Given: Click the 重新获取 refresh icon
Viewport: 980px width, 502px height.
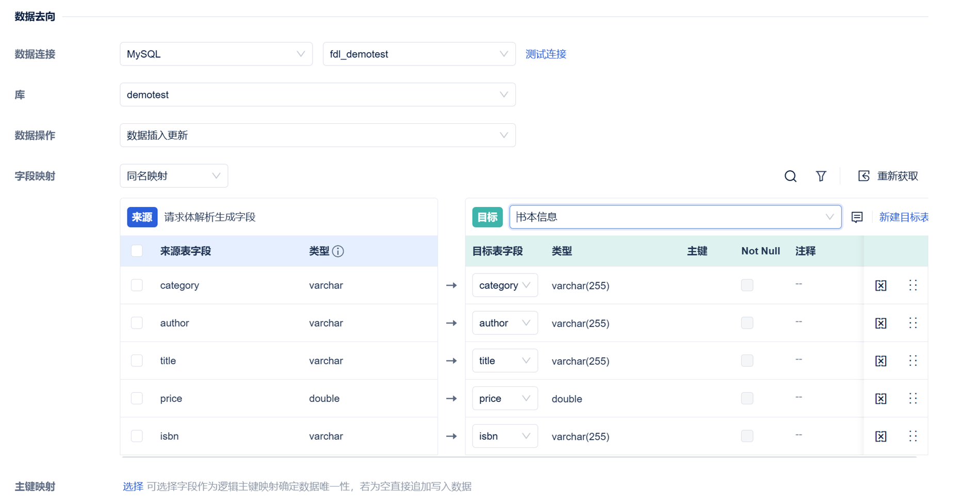Looking at the screenshot, I should coord(863,176).
